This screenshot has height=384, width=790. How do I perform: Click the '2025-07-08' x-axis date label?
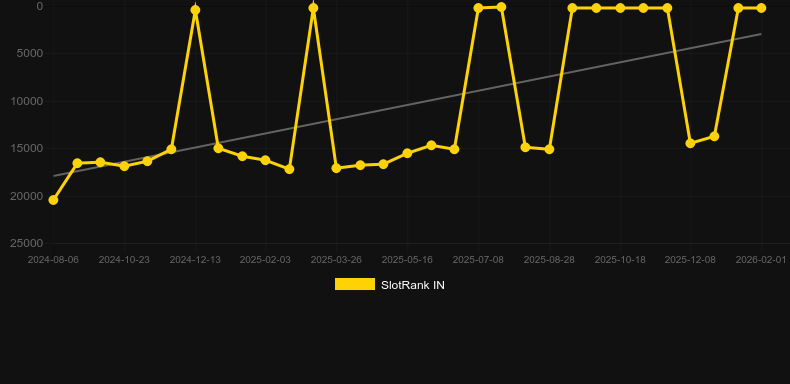click(x=478, y=260)
